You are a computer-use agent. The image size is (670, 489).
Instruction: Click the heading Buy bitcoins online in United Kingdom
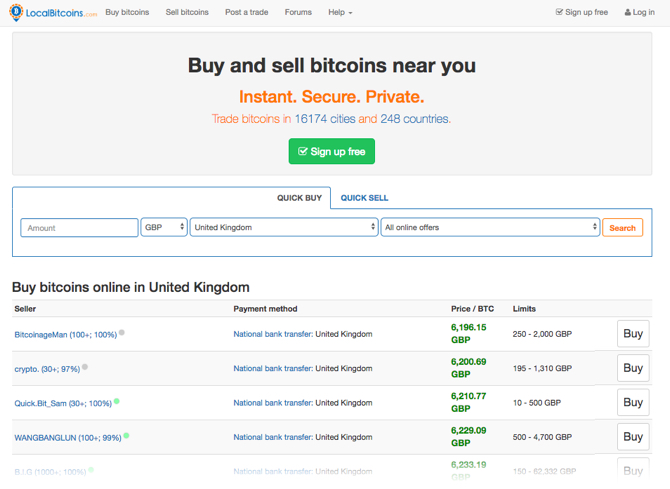pyautogui.click(x=131, y=287)
